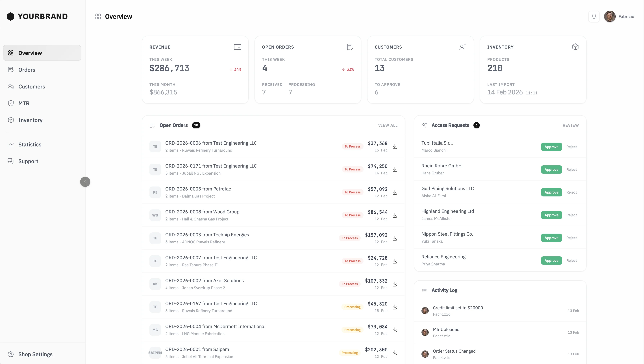Click REVIEW link in Access Requests
644x364 pixels.
pos(571,125)
